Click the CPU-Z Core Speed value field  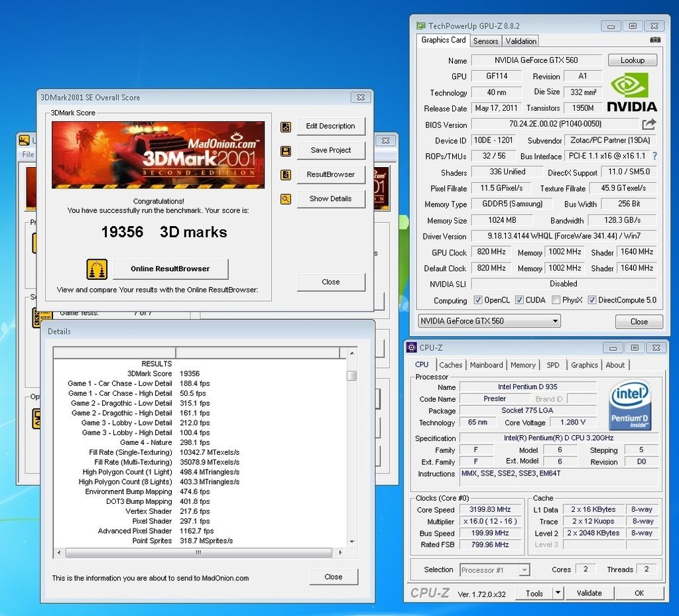pyautogui.click(x=490, y=509)
